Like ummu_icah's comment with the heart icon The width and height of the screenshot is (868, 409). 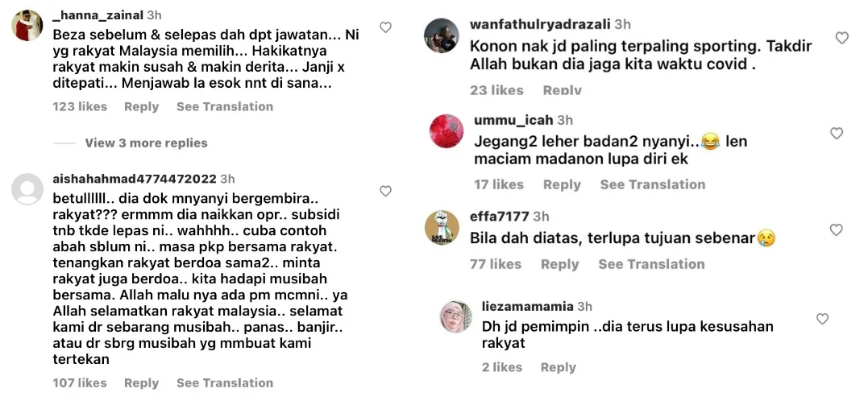tap(837, 133)
